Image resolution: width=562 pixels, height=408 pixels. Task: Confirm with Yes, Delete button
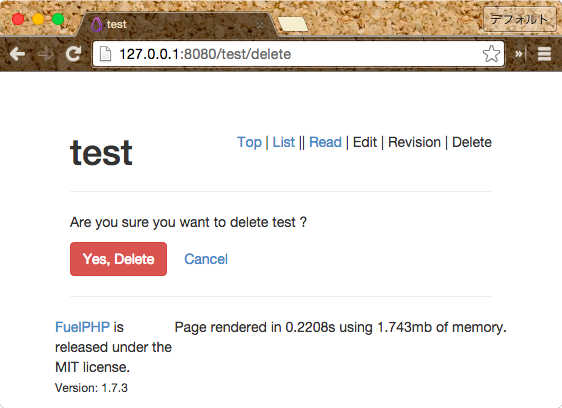[x=118, y=259]
